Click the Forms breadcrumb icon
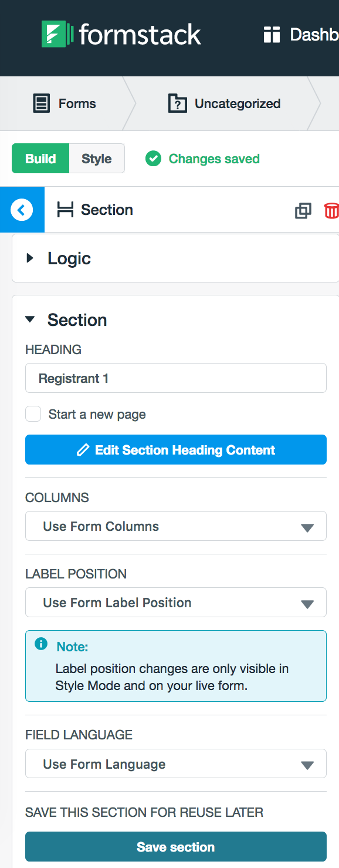Screen dimensions: 339x868 click(x=41, y=104)
